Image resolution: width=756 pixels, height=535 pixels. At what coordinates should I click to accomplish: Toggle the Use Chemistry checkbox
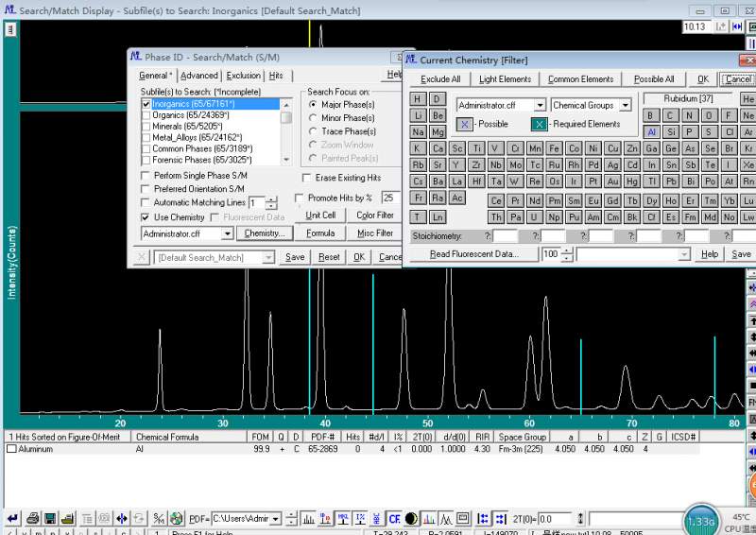click(146, 217)
